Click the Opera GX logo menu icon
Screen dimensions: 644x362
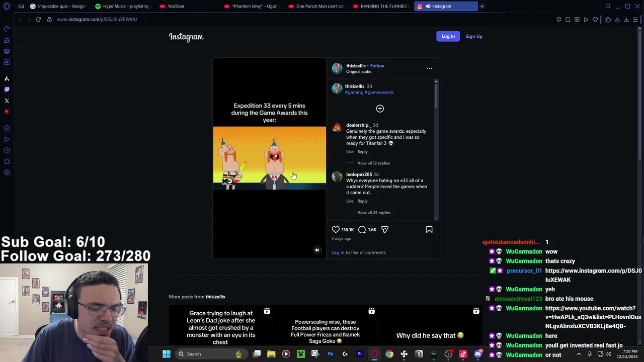pos(7,6)
